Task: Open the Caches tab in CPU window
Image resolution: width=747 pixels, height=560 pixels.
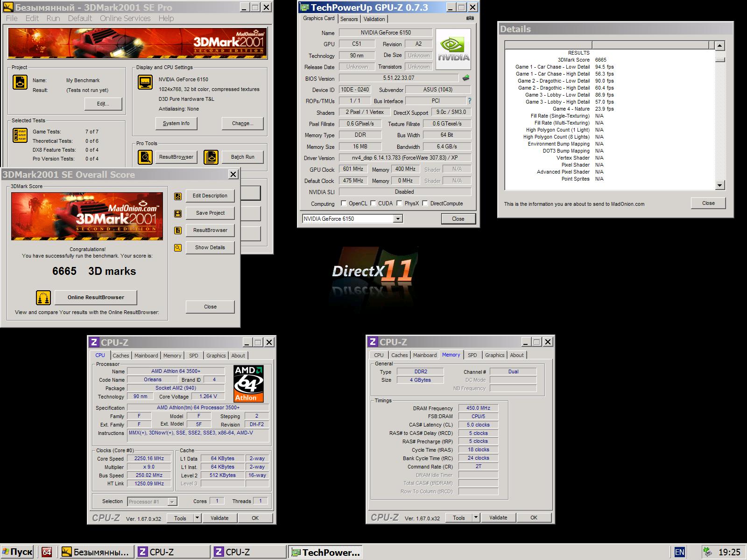Action: pos(120,356)
